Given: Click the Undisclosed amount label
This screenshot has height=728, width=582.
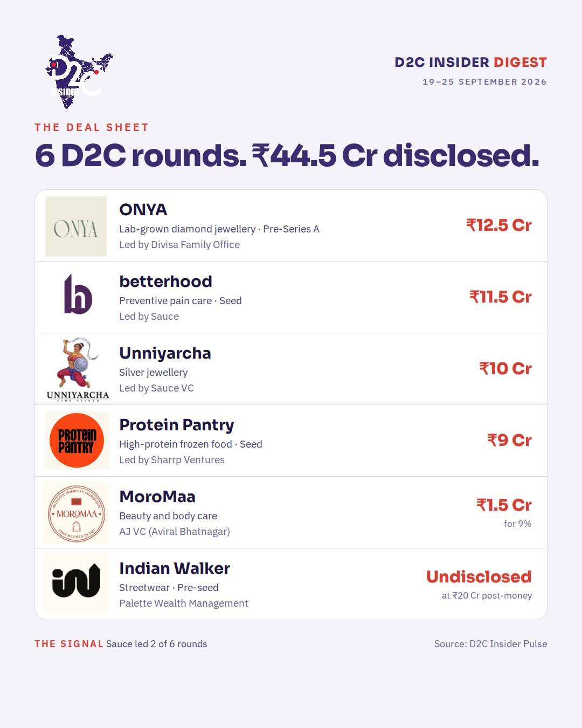Looking at the screenshot, I should (x=479, y=577).
